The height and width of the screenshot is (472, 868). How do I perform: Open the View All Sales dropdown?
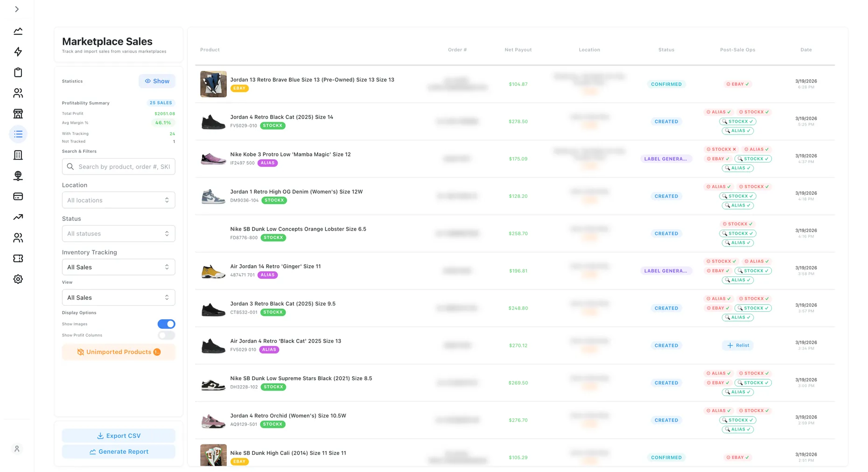[x=119, y=298]
